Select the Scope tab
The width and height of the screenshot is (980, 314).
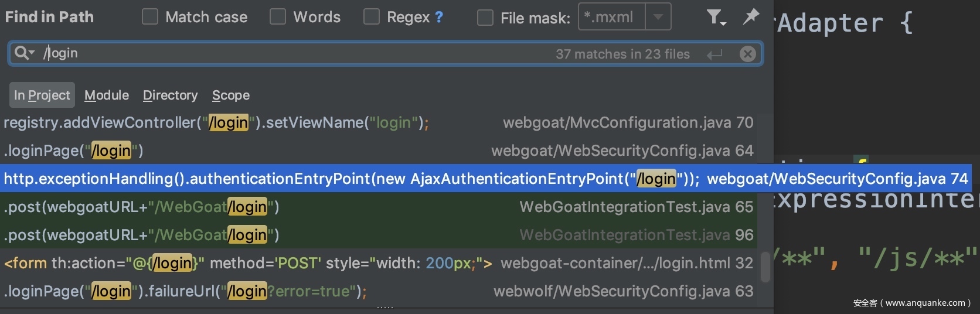click(231, 95)
